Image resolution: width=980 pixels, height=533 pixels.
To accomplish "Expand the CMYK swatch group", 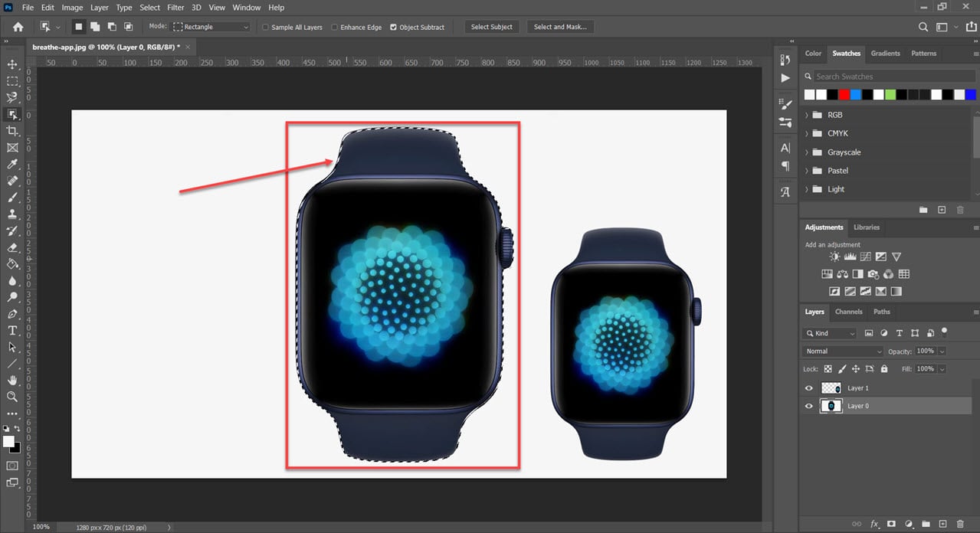I will (807, 133).
